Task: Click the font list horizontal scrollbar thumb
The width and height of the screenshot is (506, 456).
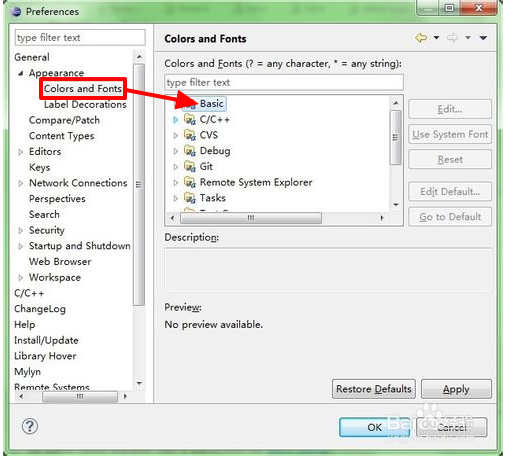Action: point(251,218)
